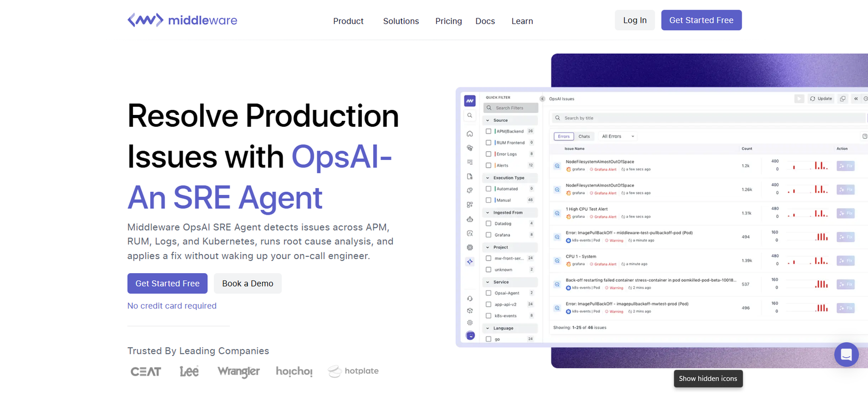
Task: Open the Intercom chat bubble
Action: (x=846, y=354)
